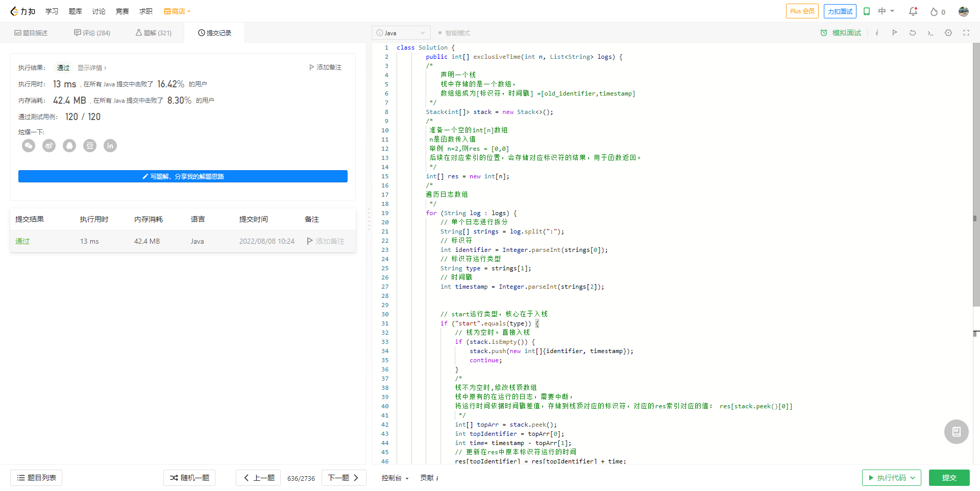Image resolution: width=980 pixels, height=491 pixels.
Task: Share result to QQ
Action: point(69,146)
